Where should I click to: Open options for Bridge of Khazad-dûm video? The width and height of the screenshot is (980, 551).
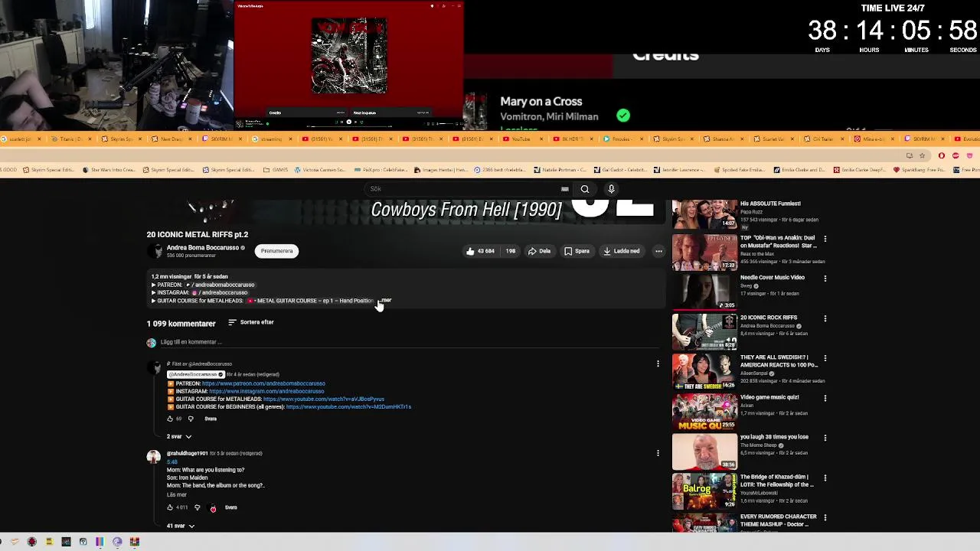coord(825,478)
